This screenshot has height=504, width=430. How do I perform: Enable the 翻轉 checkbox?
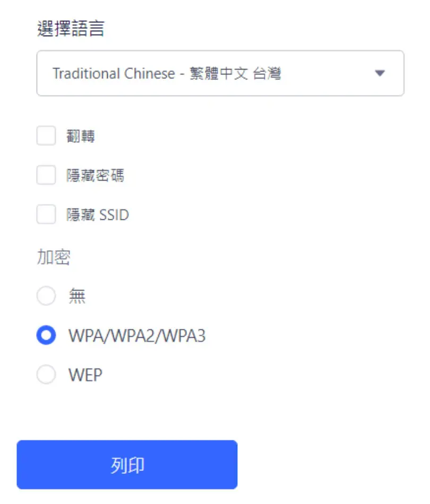46,135
